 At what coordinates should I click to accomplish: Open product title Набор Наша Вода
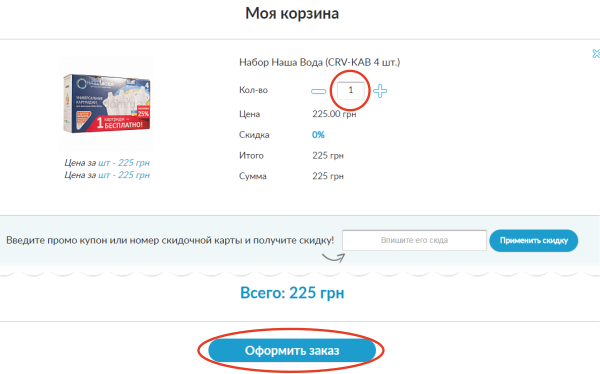(320, 62)
